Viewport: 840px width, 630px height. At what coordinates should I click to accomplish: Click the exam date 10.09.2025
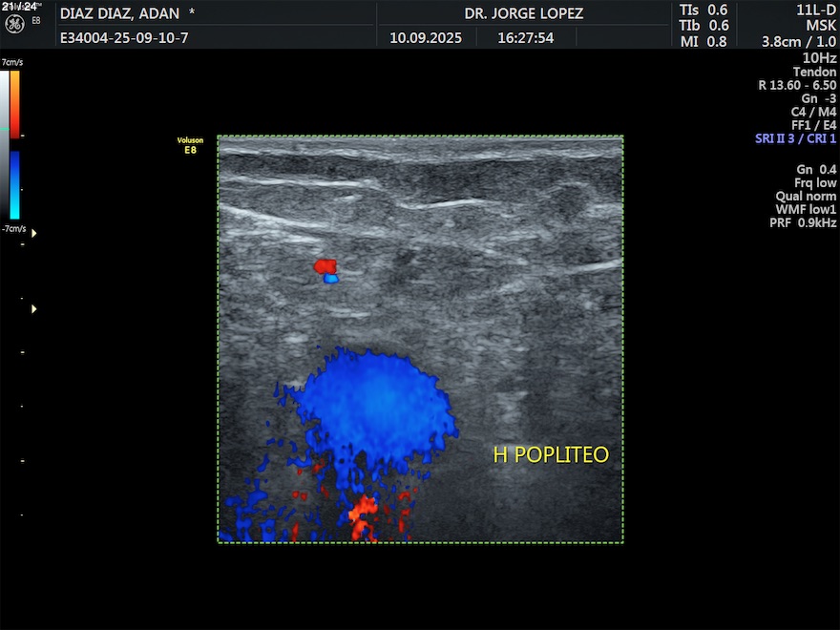426,38
